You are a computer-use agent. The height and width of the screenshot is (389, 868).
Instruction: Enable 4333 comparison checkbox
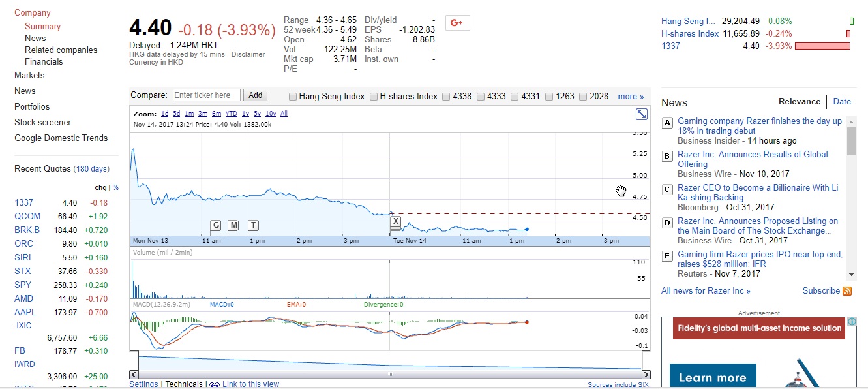point(481,97)
